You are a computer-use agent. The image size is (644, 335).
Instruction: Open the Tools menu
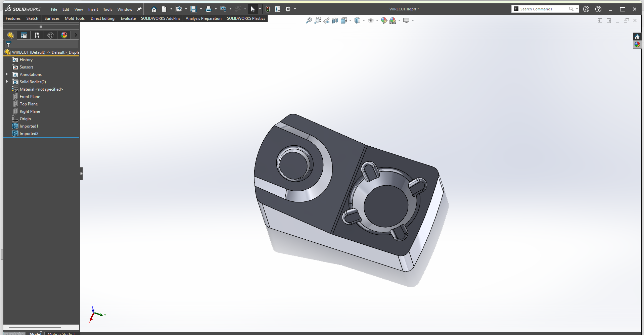point(107,9)
